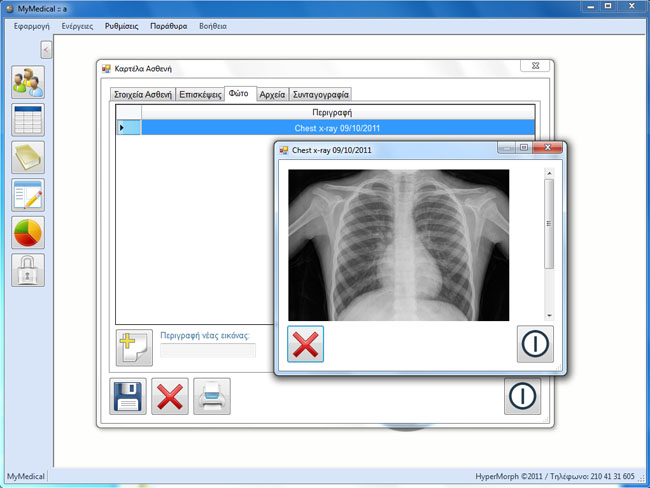Image resolution: width=650 pixels, height=488 pixels.
Task: Click the new image description field
Action: (x=208, y=350)
